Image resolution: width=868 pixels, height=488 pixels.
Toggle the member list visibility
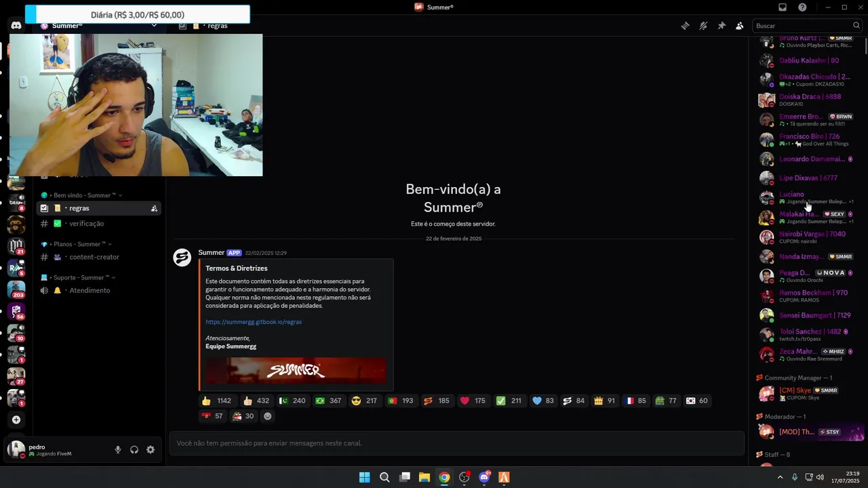click(x=739, y=26)
